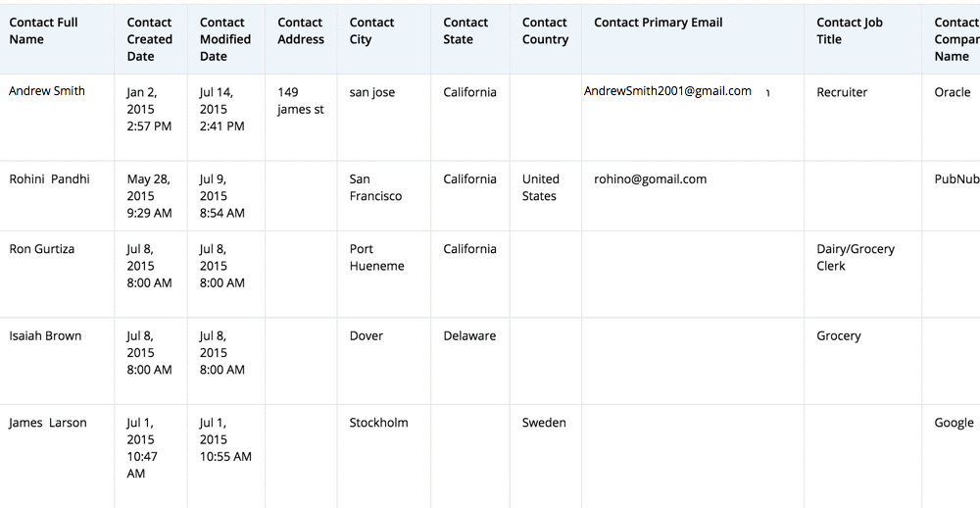Screen dimensions: 980x508
Task: Click the 149 james st address cell
Action: [x=300, y=101]
